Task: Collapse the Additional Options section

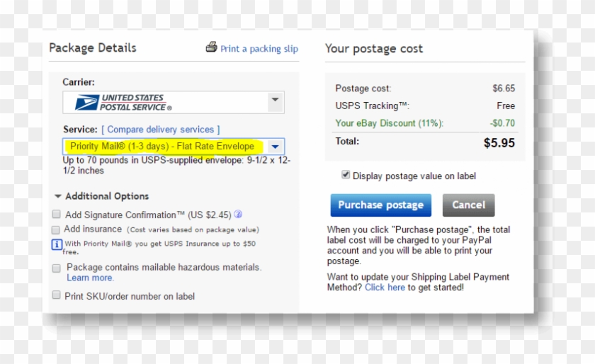Action: [x=57, y=196]
